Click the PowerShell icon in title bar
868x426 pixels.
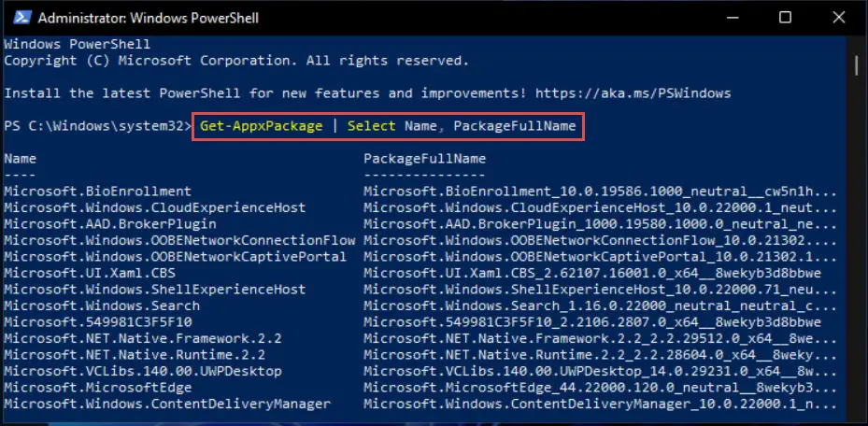click(x=19, y=17)
